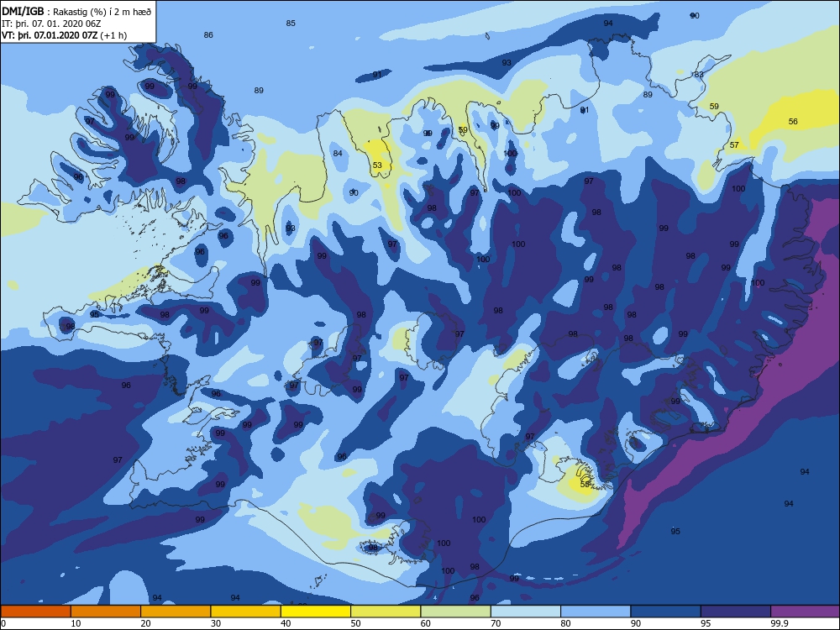Click the 'VT: þri. 07.01.2020 07Z (+1 h)' line
Viewport: 840px width, 630px height.
(65, 35)
